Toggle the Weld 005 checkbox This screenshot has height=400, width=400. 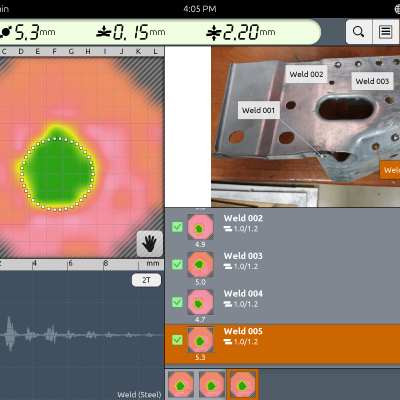pos(177,340)
